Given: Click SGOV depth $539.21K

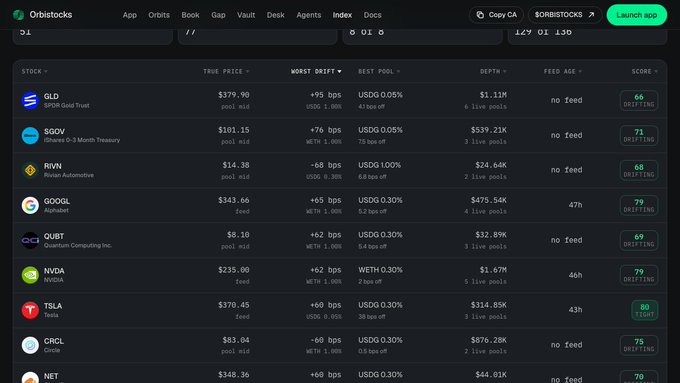Looking at the screenshot, I should point(489,130).
